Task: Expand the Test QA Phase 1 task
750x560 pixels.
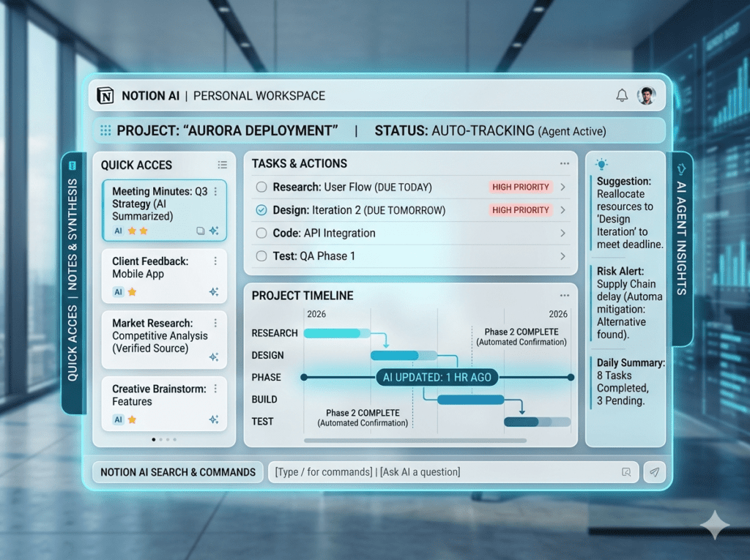Action: click(x=562, y=256)
